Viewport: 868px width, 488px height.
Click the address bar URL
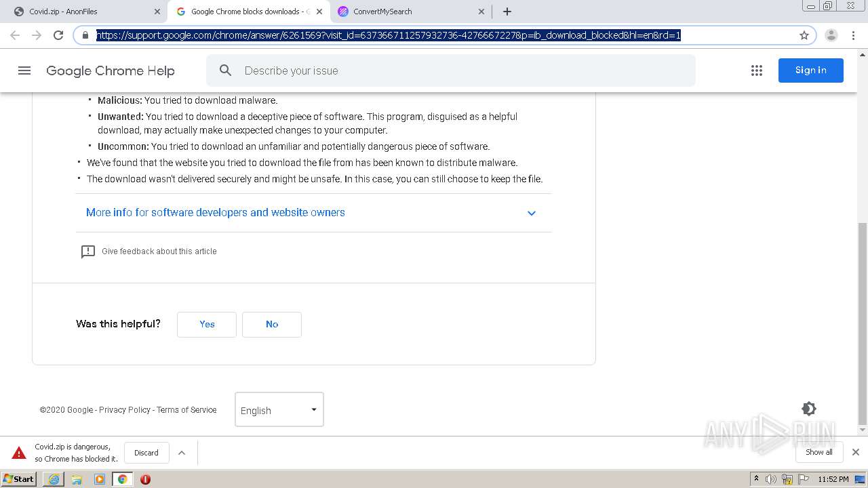tap(389, 35)
